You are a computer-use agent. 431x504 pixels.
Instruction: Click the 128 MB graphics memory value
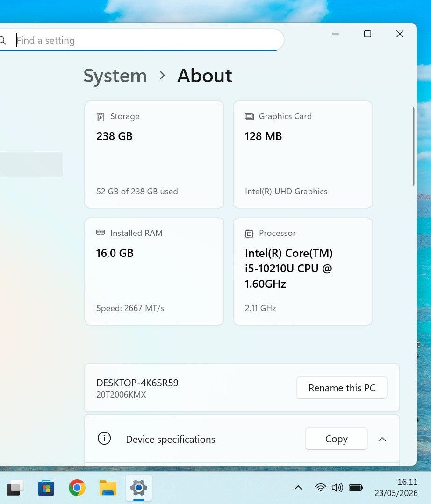click(263, 136)
